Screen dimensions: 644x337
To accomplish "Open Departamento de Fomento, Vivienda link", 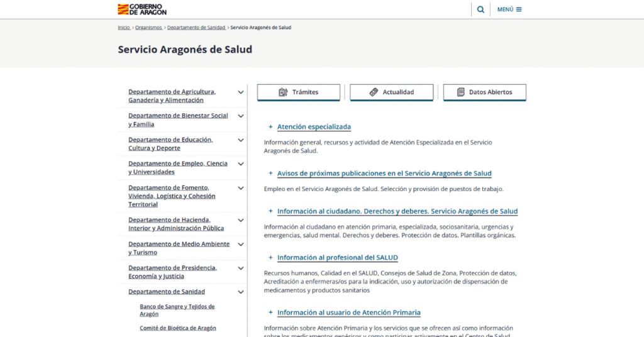I will (x=172, y=196).
